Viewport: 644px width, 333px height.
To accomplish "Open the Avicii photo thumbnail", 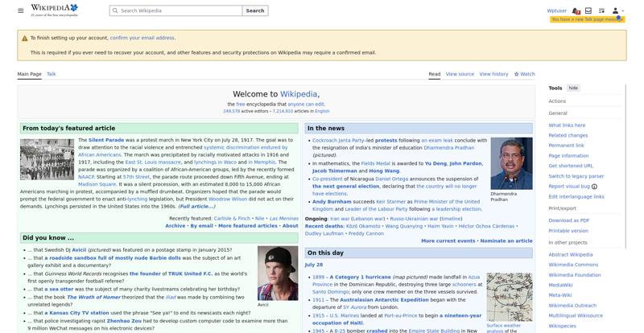I will 278,273.
